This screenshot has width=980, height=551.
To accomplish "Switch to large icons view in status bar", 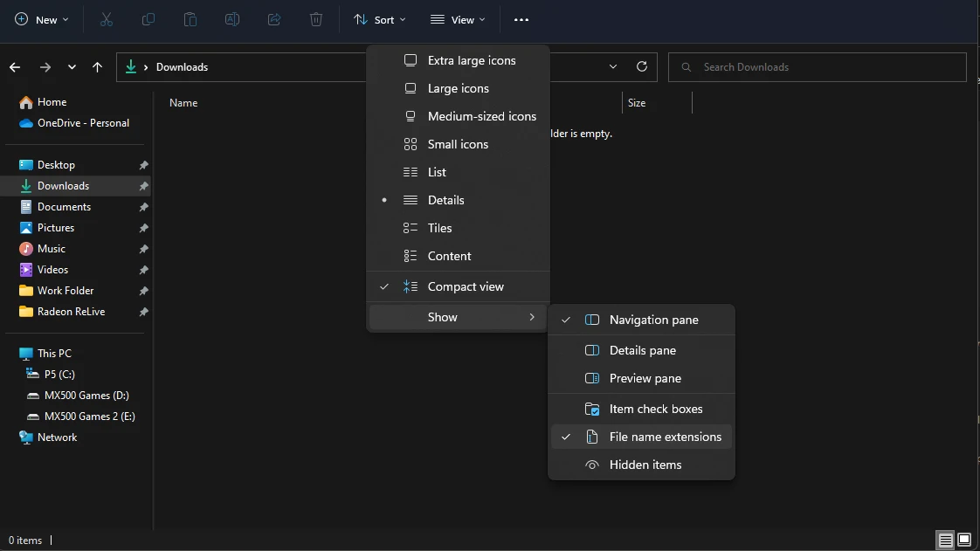I will coord(964,540).
